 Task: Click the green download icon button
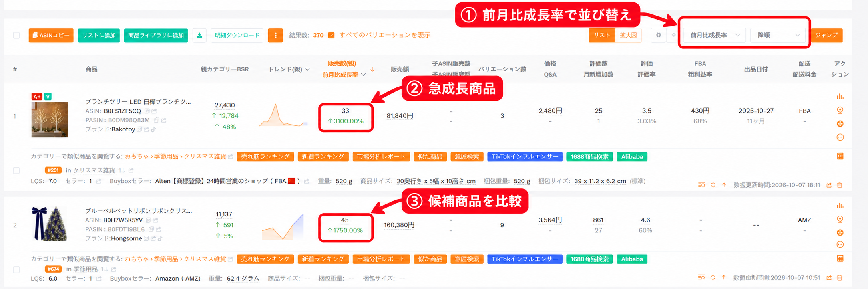click(199, 35)
